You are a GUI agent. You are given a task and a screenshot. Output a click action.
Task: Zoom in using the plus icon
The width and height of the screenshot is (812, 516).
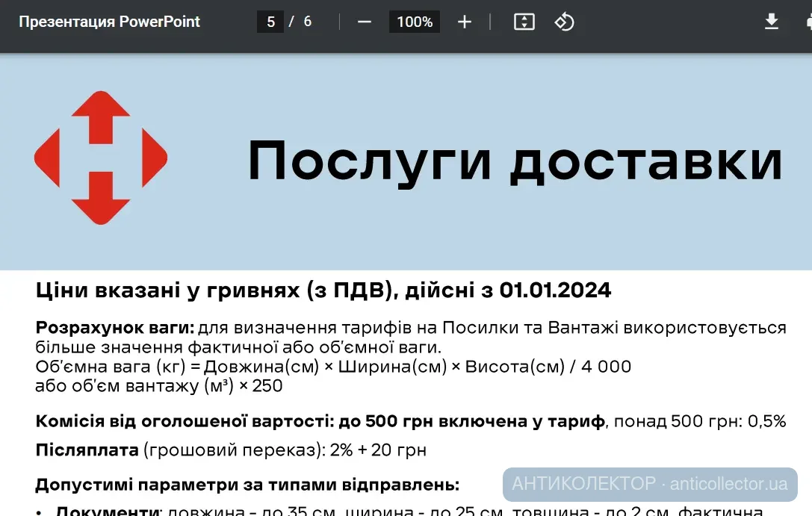(x=464, y=22)
